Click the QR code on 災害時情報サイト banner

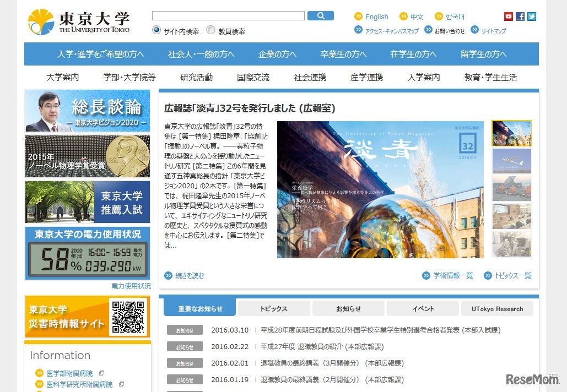point(128,317)
